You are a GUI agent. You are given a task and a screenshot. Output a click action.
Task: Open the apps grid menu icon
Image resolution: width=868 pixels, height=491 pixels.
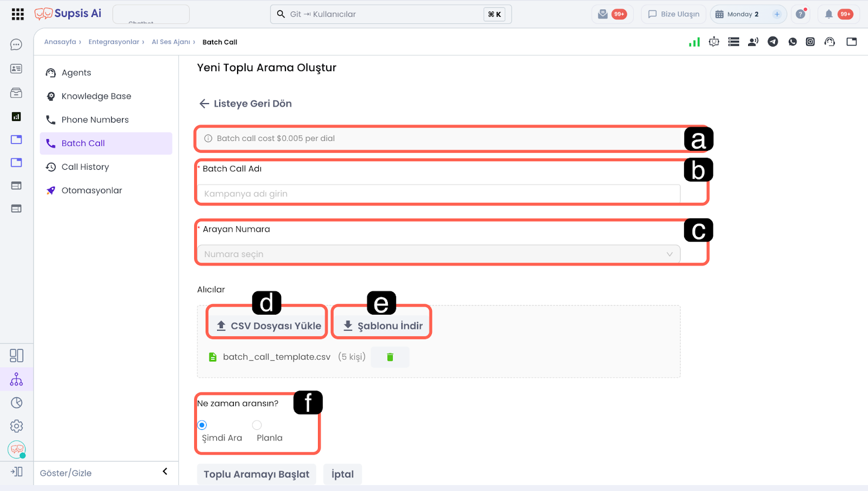(x=17, y=14)
